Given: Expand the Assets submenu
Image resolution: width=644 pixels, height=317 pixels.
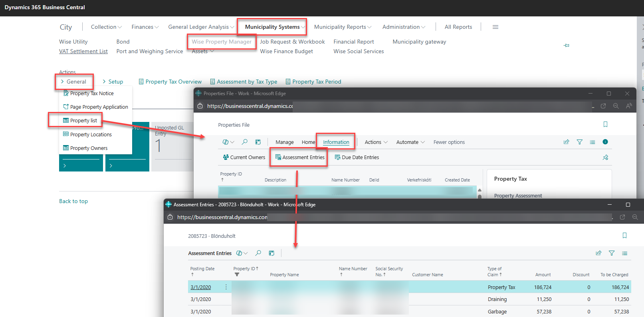Looking at the screenshot, I should pos(203,51).
